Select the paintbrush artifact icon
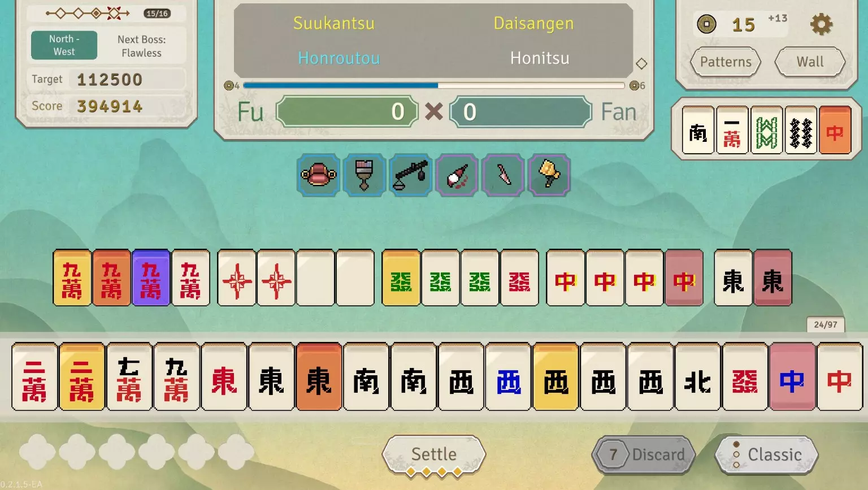Screen dimensions: 868x490 (x=364, y=175)
